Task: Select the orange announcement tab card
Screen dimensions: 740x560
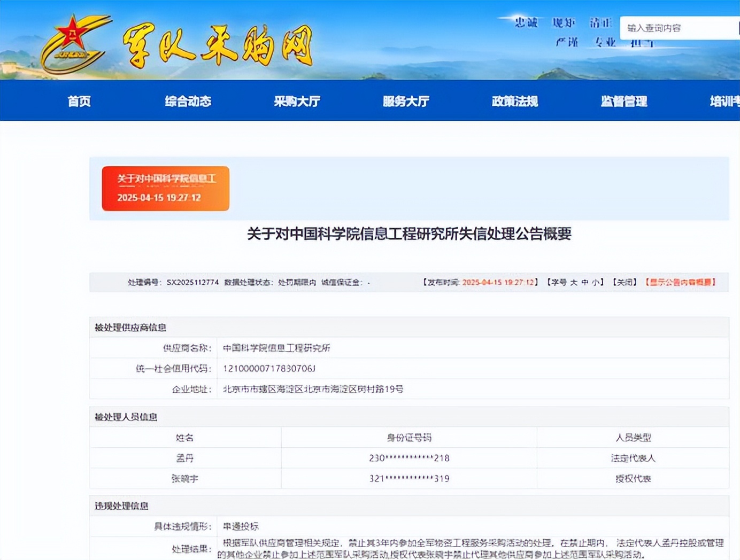Action: pyautogui.click(x=165, y=188)
